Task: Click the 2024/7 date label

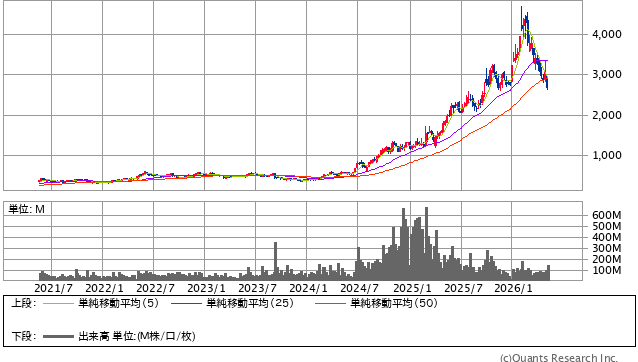Action: click(x=359, y=288)
